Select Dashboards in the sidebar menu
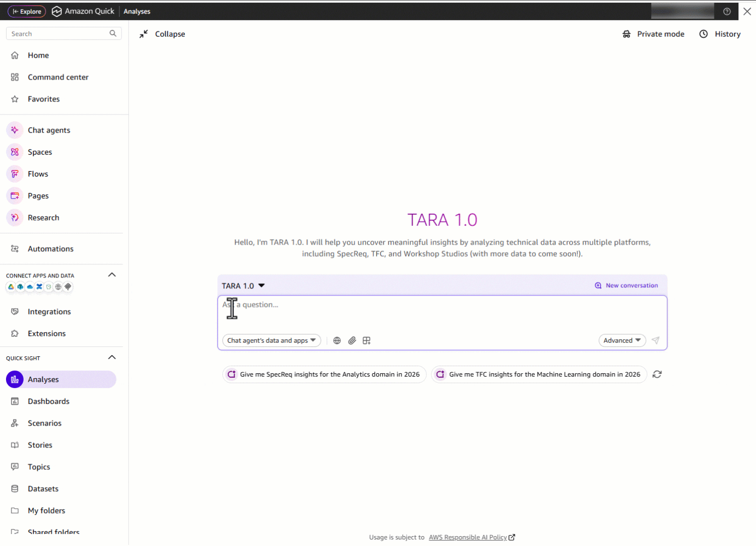The width and height of the screenshot is (756, 546). pos(48,401)
